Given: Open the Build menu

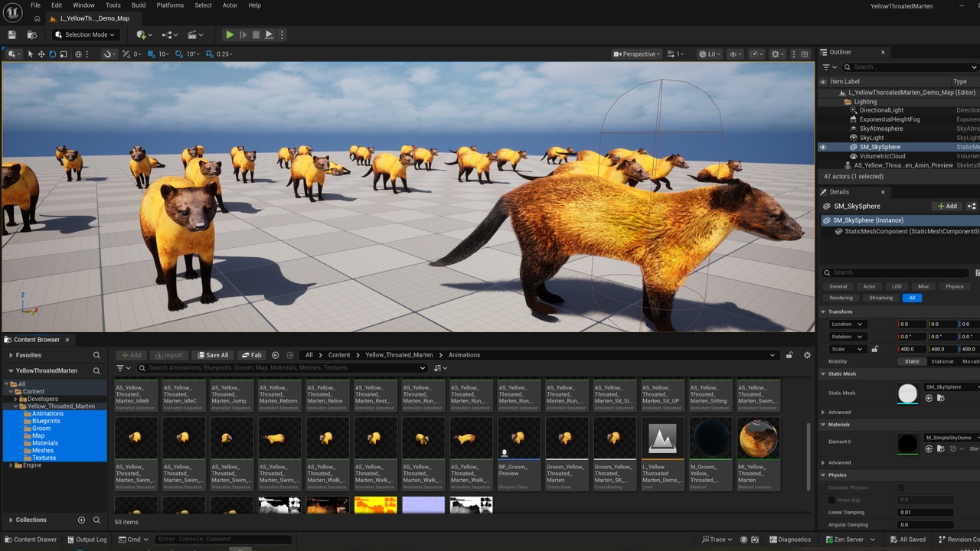Looking at the screenshot, I should coord(139,5).
